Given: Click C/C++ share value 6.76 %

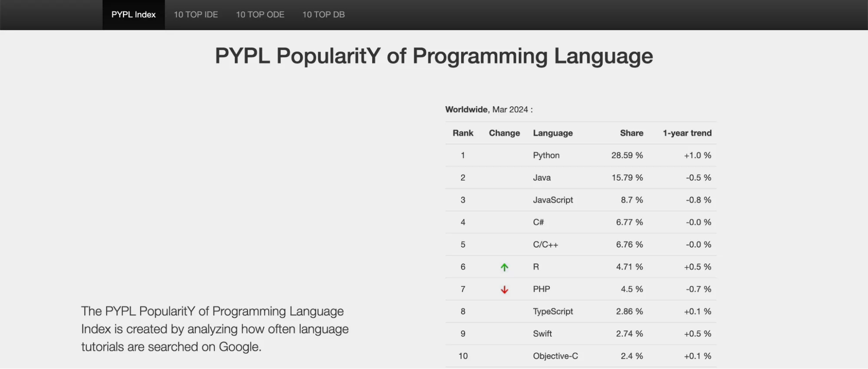Looking at the screenshot, I should tap(629, 244).
